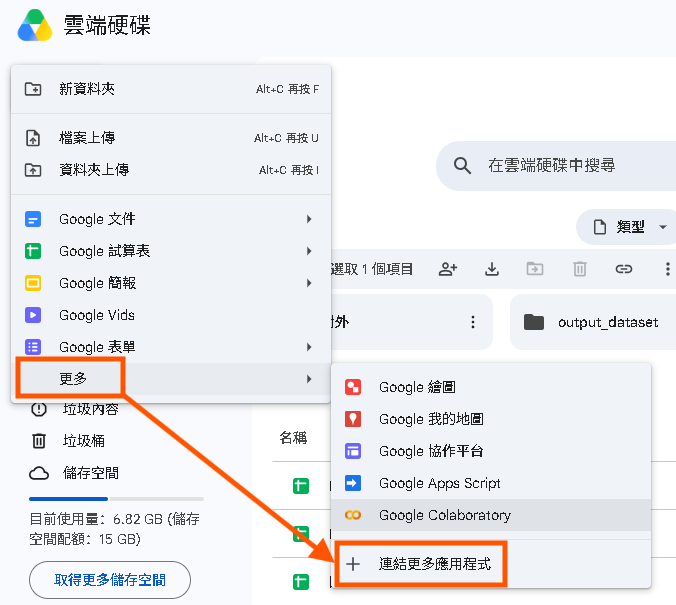Click the folder upload icon

pos(33,170)
